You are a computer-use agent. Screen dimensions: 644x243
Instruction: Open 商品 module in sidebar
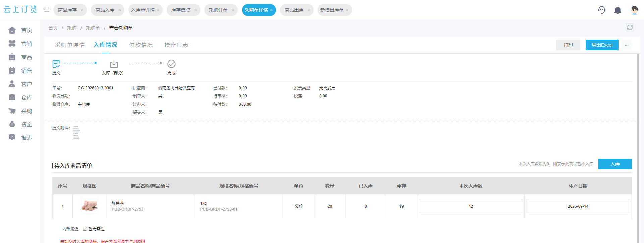[20, 57]
